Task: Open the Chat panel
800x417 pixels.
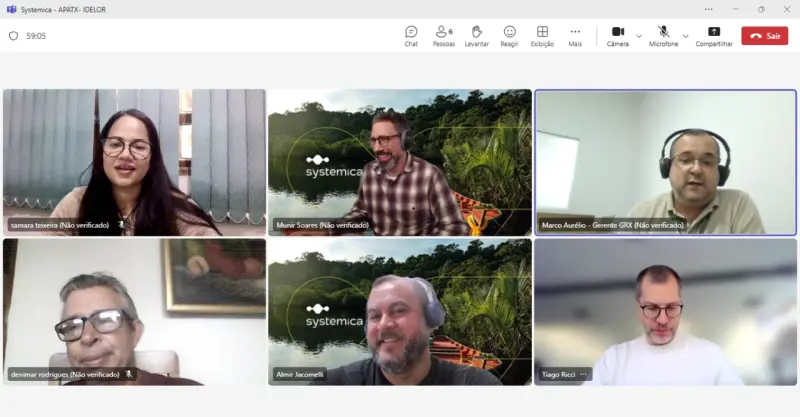Action: point(411,36)
